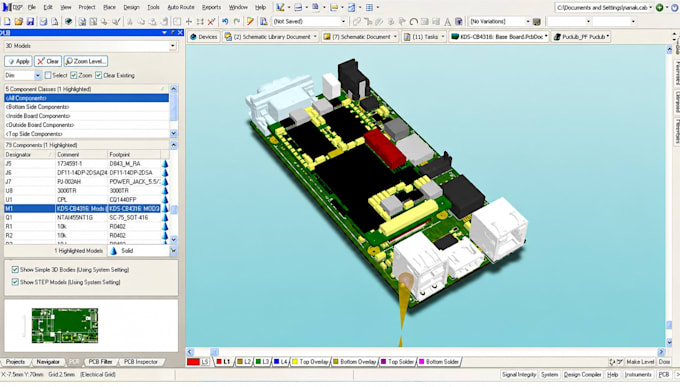Expand the (11) Tasks tab dropdown
This screenshot has height=387, width=680.
[x=442, y=37]
